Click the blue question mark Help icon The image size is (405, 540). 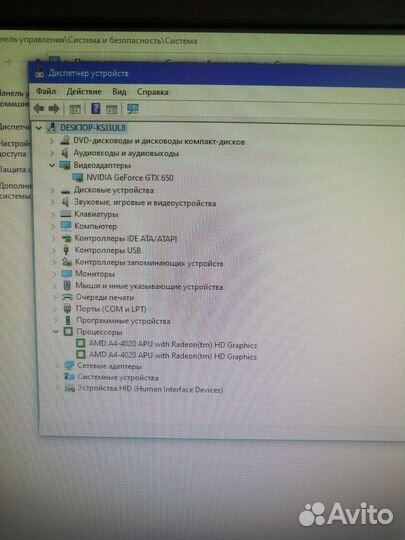96,108
